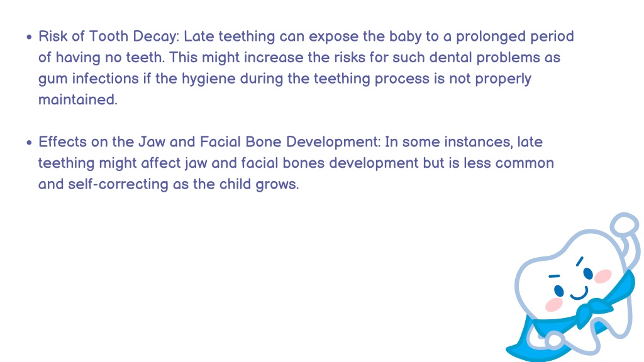Select the mascot's lower-left pink cheek blush
The width and height of the screenshot is (644, 362).
click(553, 305)
